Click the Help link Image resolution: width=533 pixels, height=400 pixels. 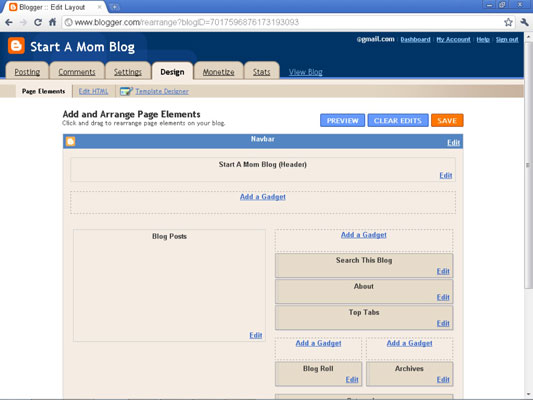(x=483, y=39)
